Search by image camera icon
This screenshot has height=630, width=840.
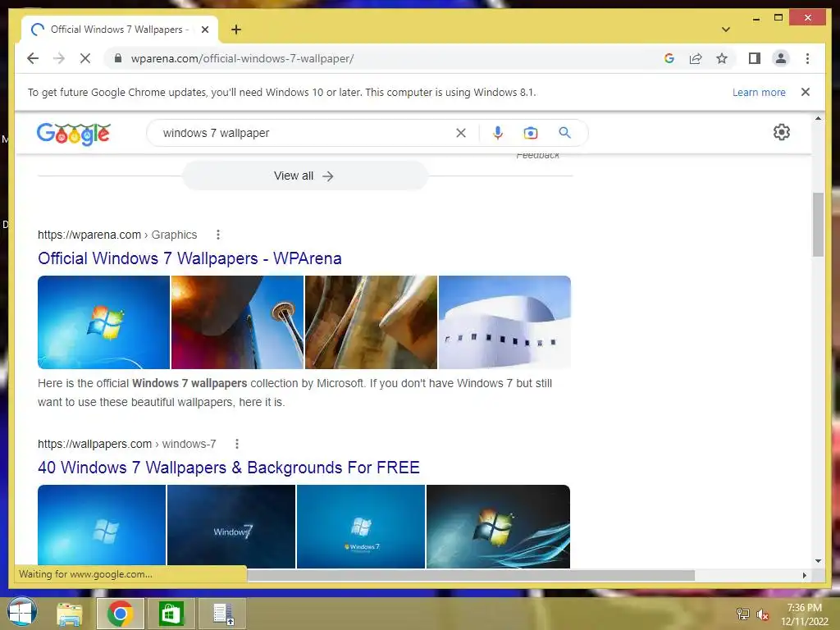(531, 133)
